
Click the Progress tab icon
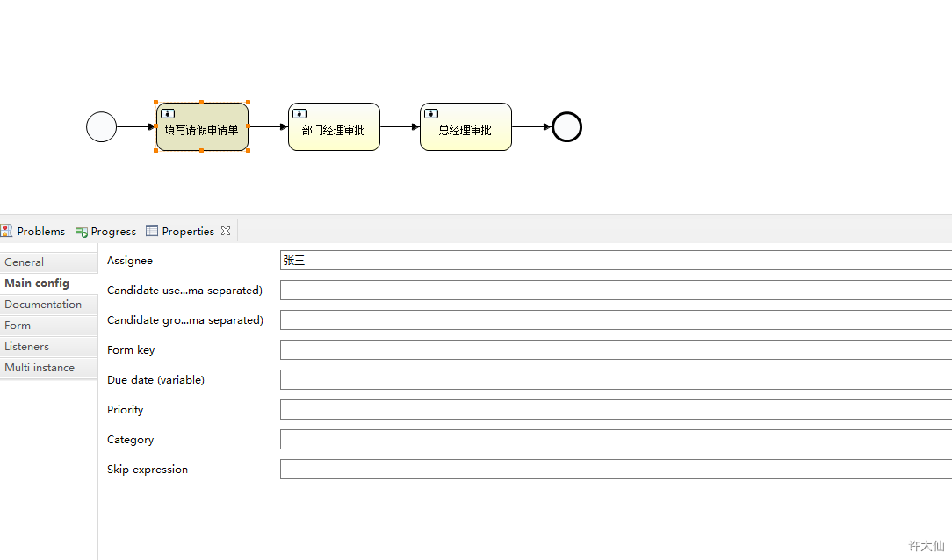tap(82, 232)
